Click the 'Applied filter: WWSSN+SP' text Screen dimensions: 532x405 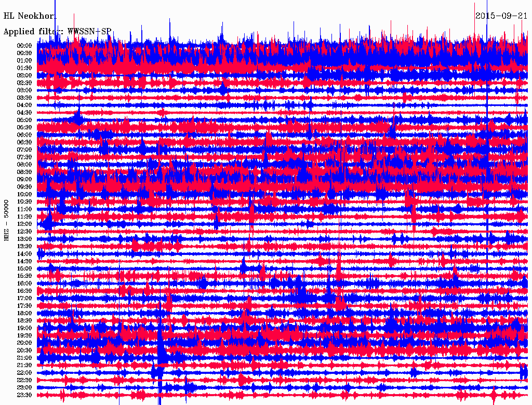click(x=57, y=31)
